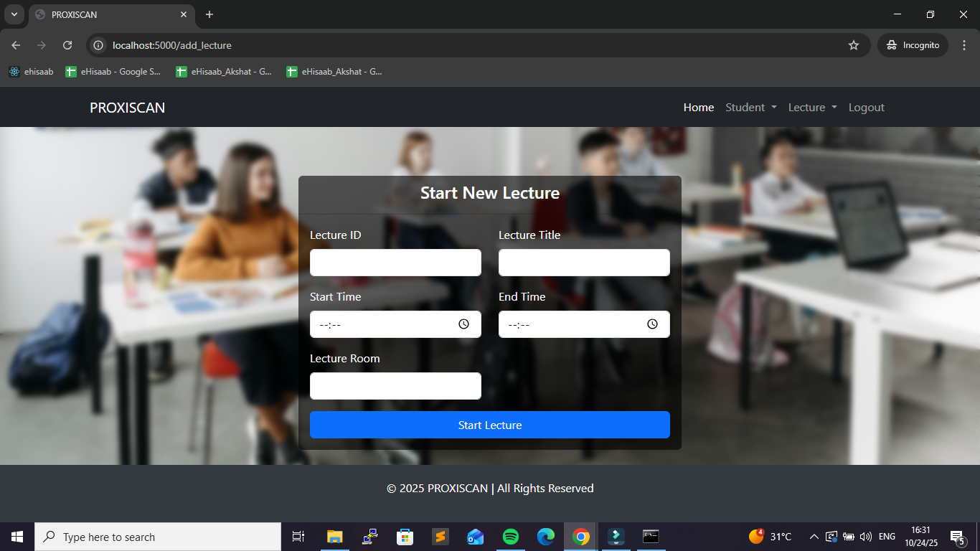Click the Lecture Room input field

point(395,386)
